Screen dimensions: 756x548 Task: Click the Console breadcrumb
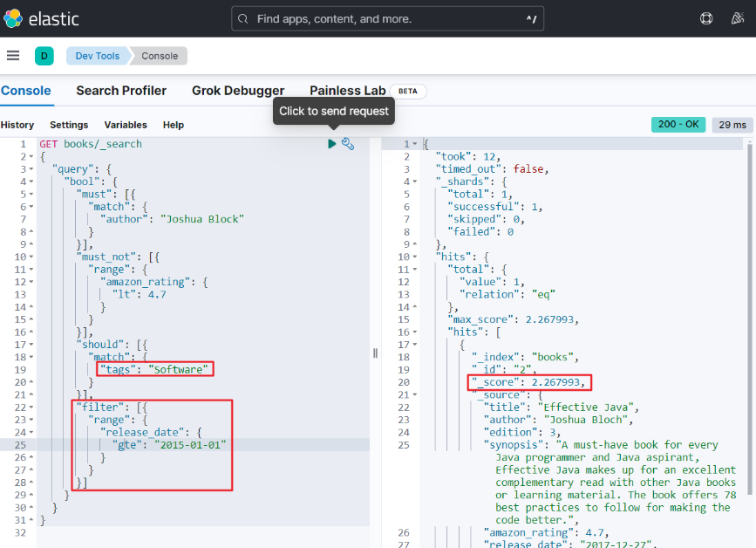[x=160, y=56]
